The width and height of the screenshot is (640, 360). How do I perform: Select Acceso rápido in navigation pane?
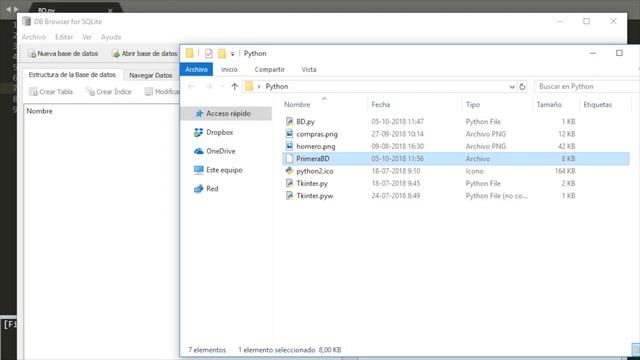[226, 113]
